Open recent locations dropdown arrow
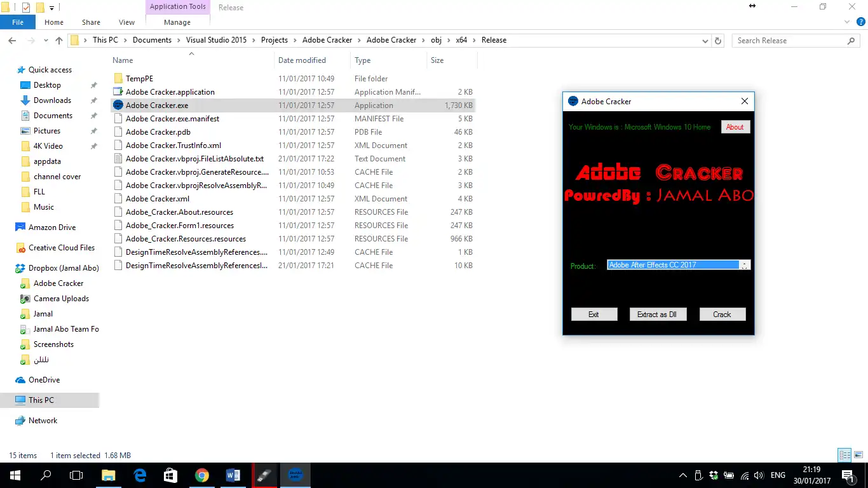Screen dimensions: 868x488 45,41
